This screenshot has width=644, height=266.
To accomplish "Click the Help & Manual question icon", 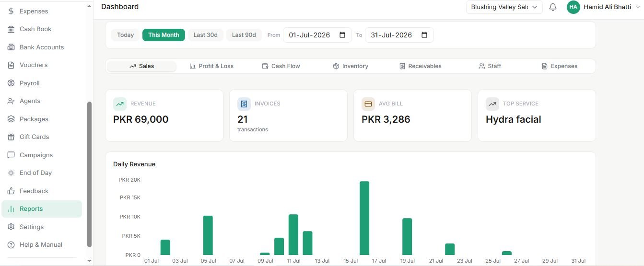I will [11, 245].
